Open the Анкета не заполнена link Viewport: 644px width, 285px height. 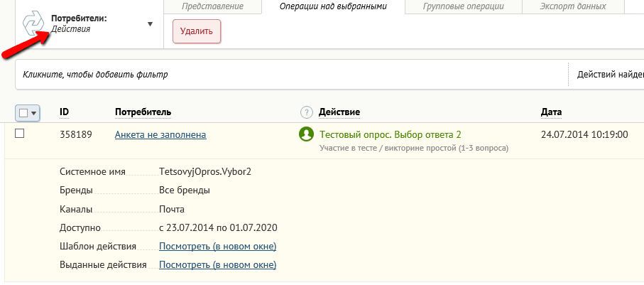[160, 134]
